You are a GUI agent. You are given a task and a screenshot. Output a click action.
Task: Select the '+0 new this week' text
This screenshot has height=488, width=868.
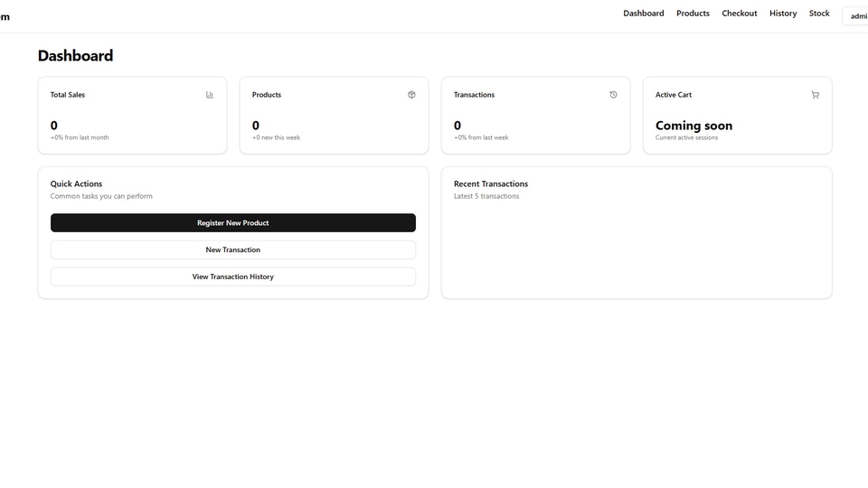coord(276,138)
